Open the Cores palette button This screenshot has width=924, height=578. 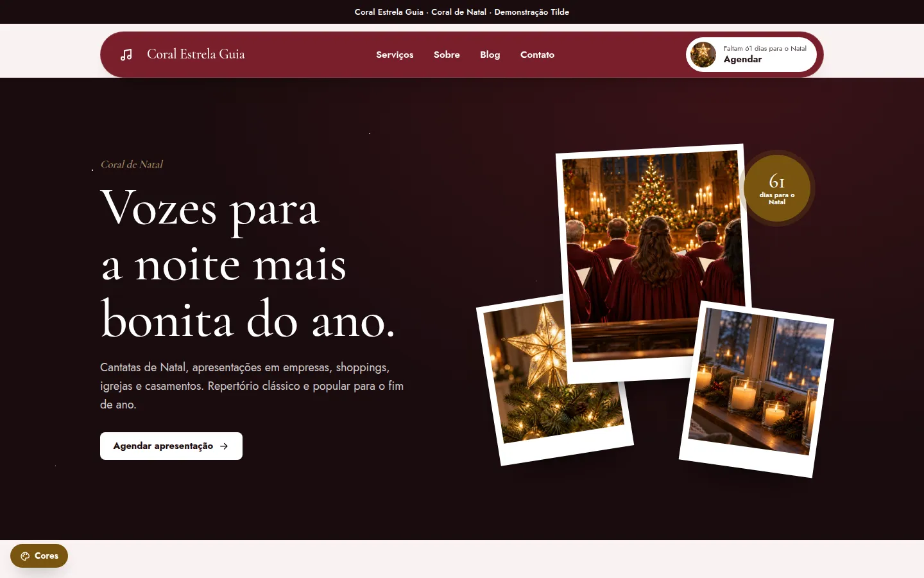pos(39,556)
